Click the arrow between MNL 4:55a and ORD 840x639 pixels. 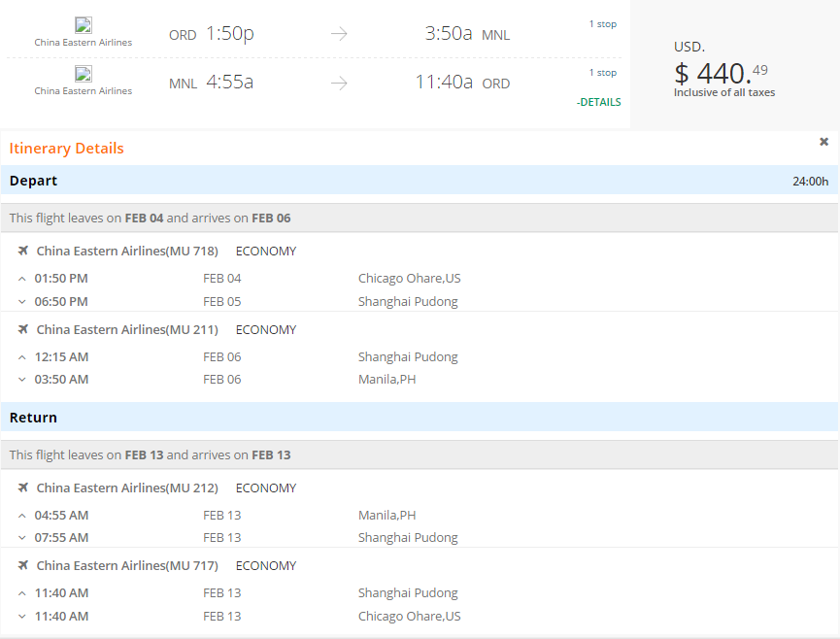click(339, 83)
